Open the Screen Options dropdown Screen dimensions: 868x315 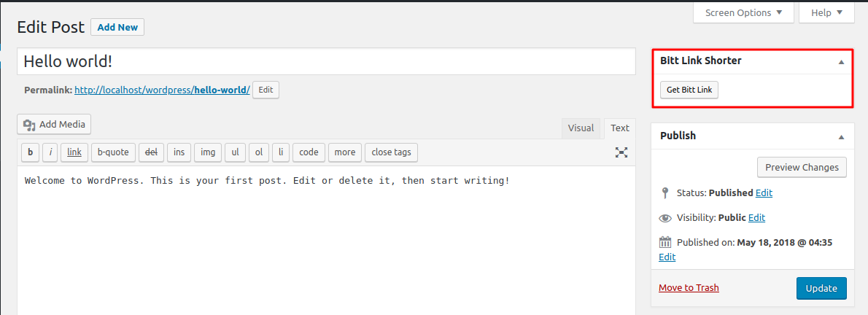(743, 12)
